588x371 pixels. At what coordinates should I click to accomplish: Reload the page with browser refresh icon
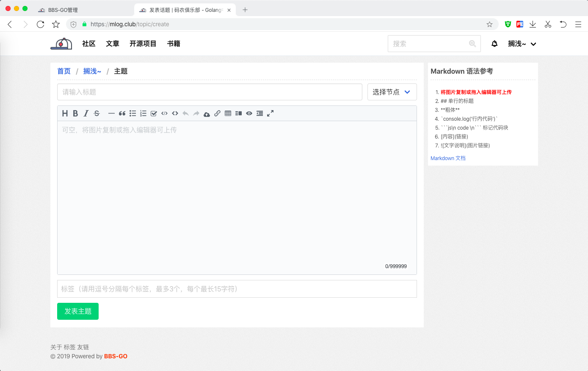[40, 24]
